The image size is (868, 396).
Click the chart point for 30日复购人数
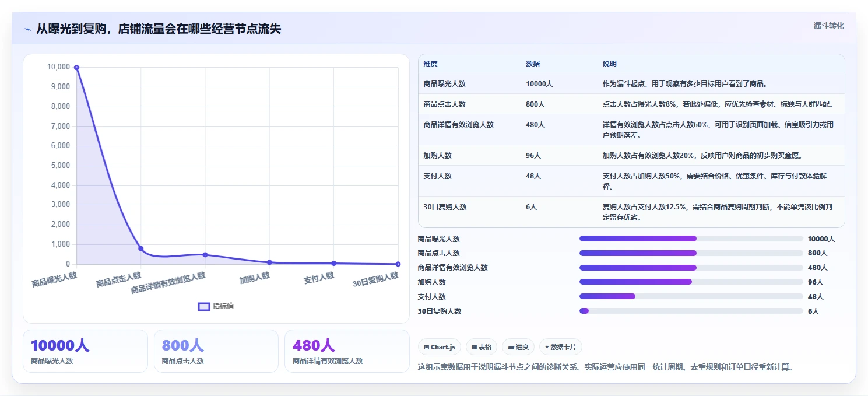point(398,264)
